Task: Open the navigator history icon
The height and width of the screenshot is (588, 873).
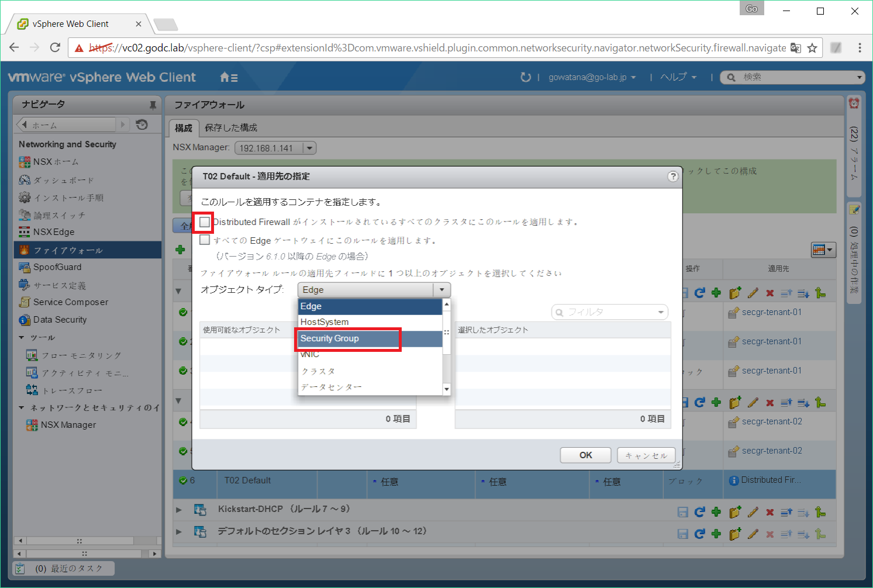Action: 142,124
